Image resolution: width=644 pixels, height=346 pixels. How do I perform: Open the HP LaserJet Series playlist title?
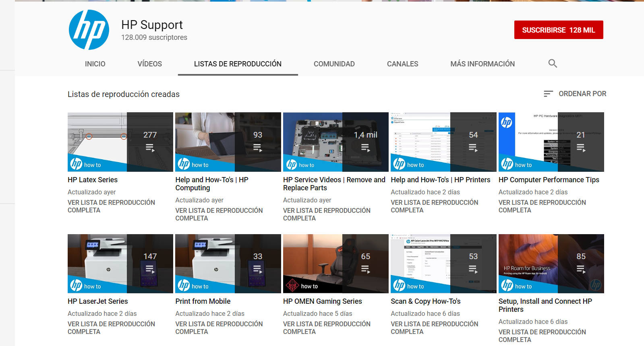tap(97, 301)
